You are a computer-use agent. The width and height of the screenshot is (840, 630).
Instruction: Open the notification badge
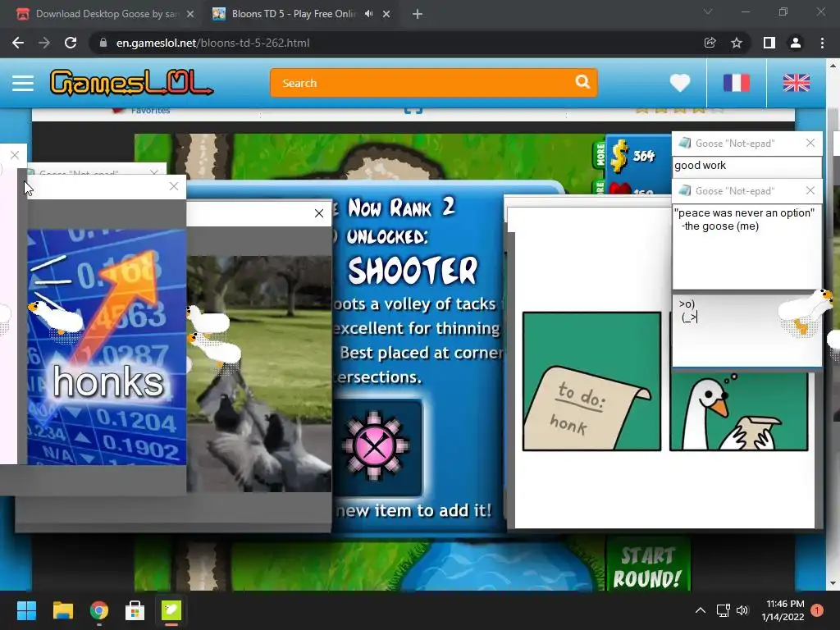817,610
